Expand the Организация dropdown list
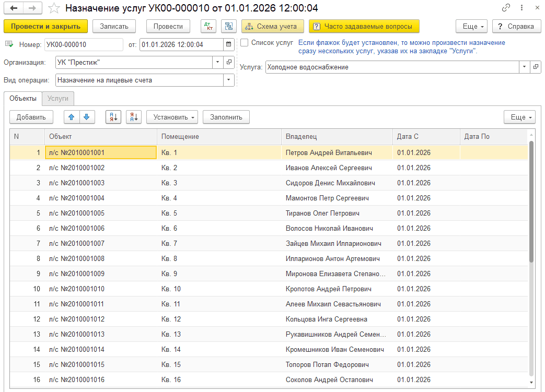The image size is (545, 392). (x=217, y=63)
